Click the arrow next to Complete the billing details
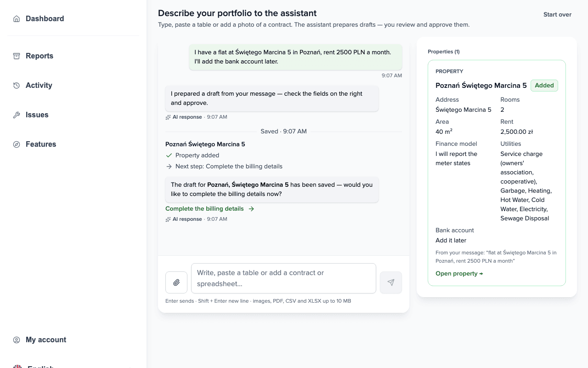The width and height of the screenshot is (588, 368). click(x=251, y=209)
